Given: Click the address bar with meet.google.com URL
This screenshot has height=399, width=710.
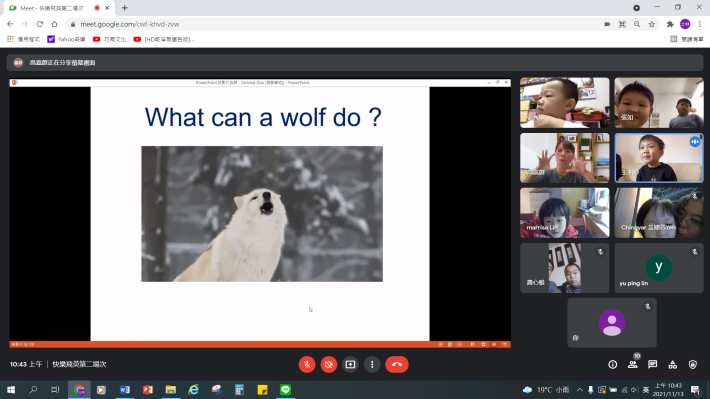Looking at the screenshot, I should pyautogui.click(x=335, y=24).
